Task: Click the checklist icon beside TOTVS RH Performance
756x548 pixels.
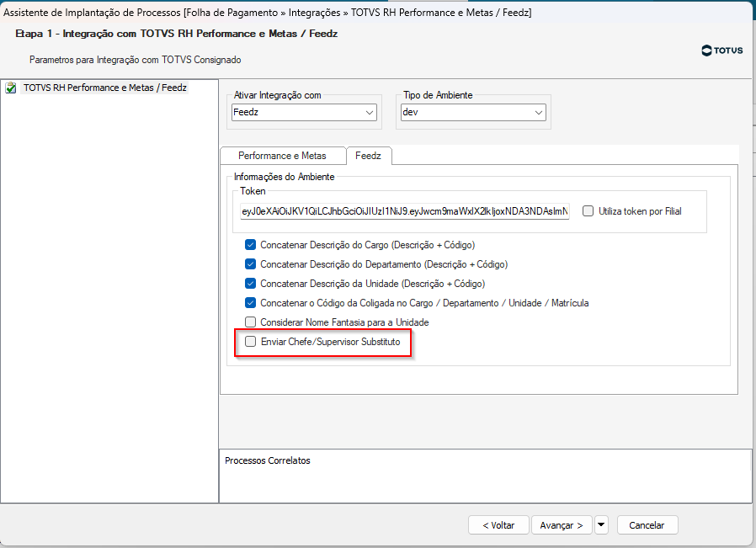Action: [11, 88]
